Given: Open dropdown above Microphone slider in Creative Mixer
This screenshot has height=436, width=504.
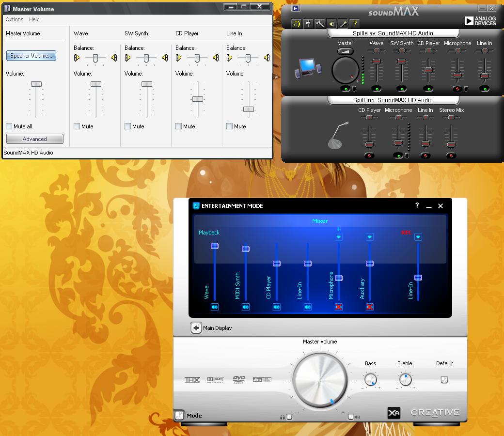Looking at the screenshot, I should click(338, 237).
